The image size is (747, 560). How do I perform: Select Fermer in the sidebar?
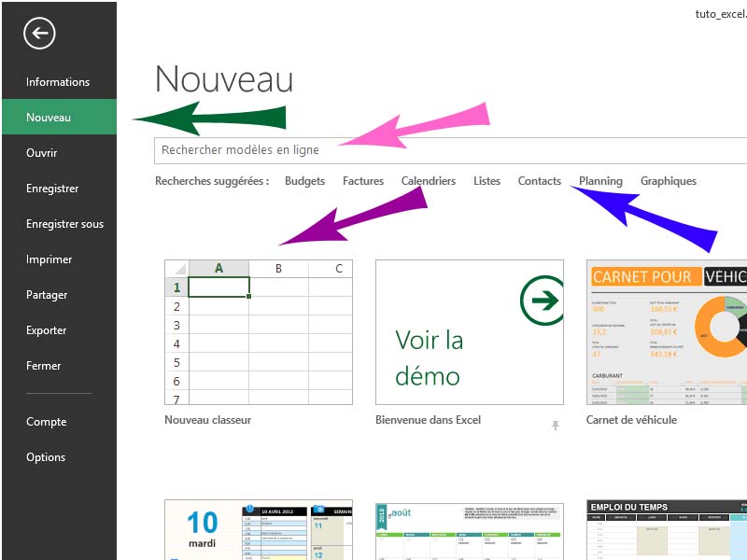[x=43, y=366]
